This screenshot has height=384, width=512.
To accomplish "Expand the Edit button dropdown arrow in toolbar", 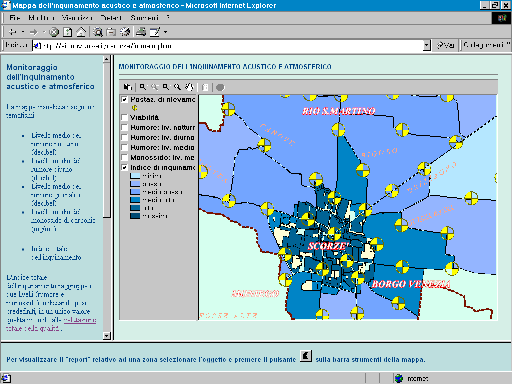I will click(165, 32).
